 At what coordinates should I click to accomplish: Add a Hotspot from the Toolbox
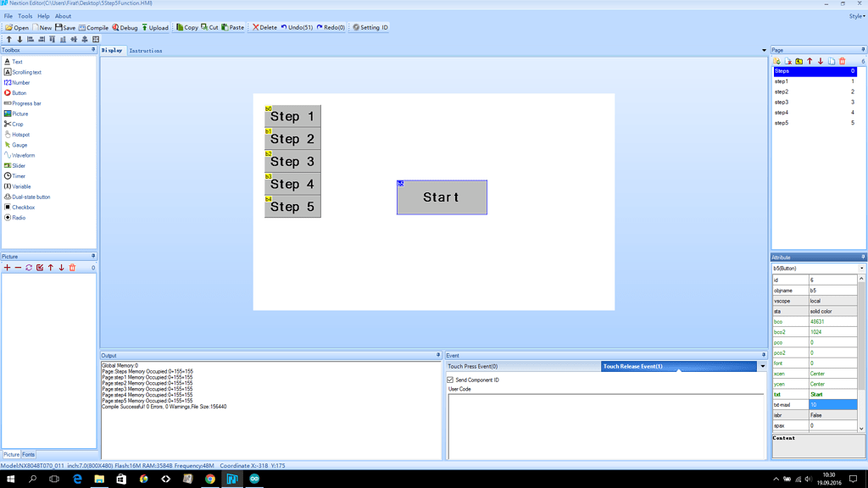17,135
